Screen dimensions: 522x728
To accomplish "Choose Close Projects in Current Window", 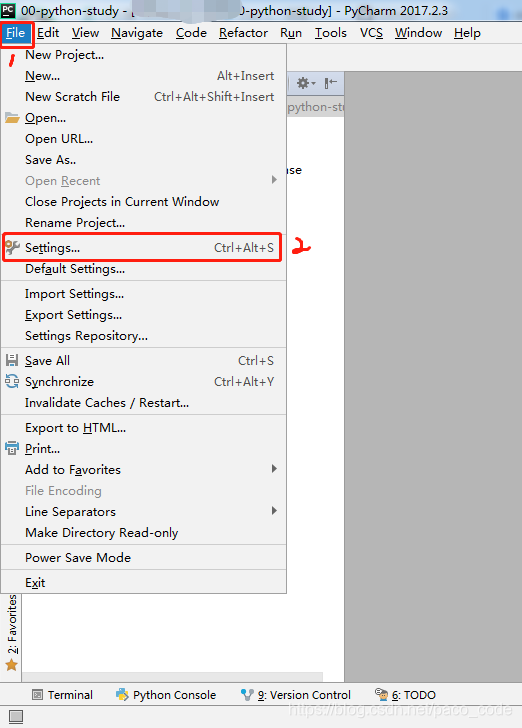I will pyautogui.click(x=144, y=202).
